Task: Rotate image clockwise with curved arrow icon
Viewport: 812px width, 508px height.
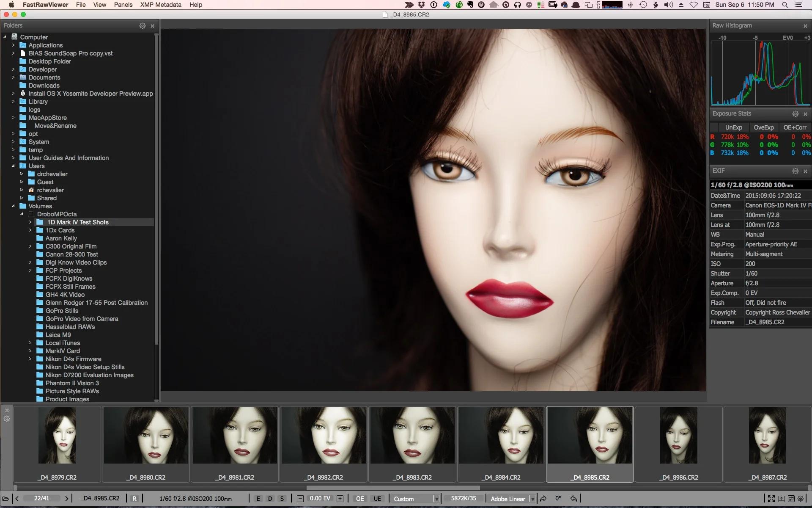Action: click(543, 499)
